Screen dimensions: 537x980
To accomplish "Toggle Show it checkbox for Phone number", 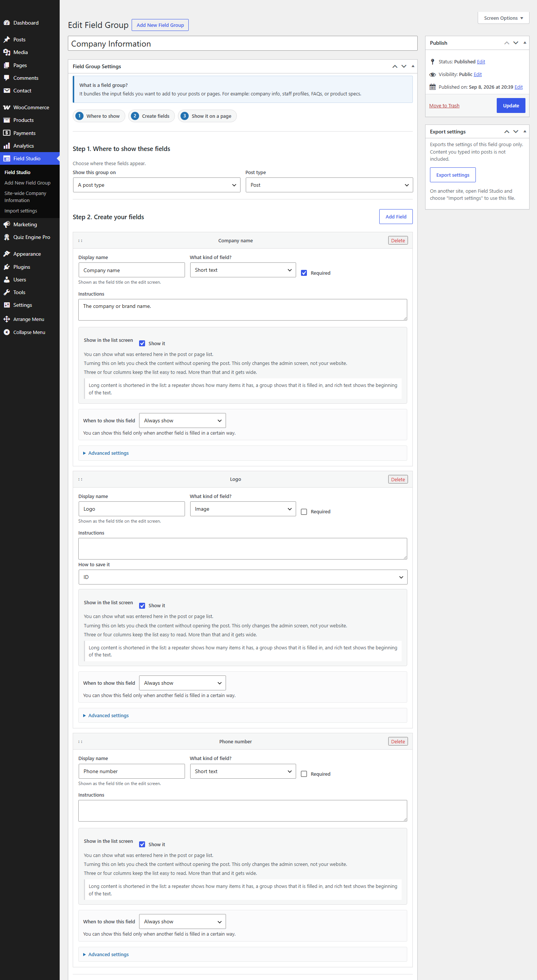I will pyautogui.click(x=142, y=844).
